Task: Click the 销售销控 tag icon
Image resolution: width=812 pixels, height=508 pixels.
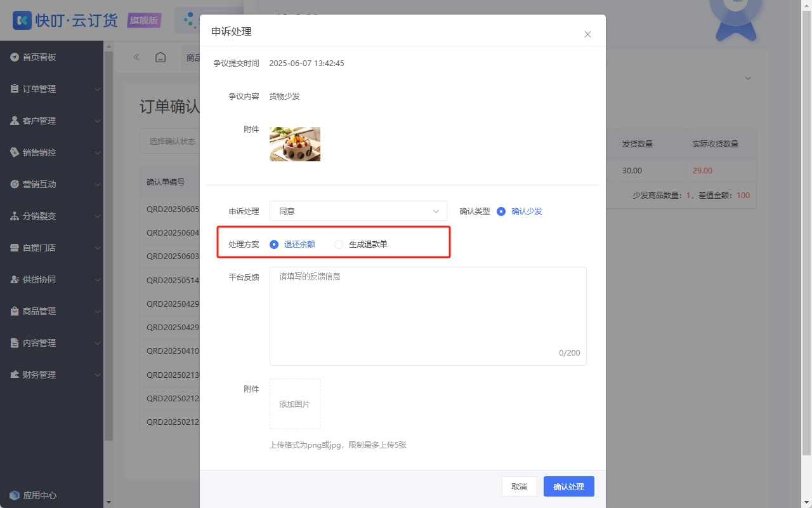Action: click(x=15, y=152)
